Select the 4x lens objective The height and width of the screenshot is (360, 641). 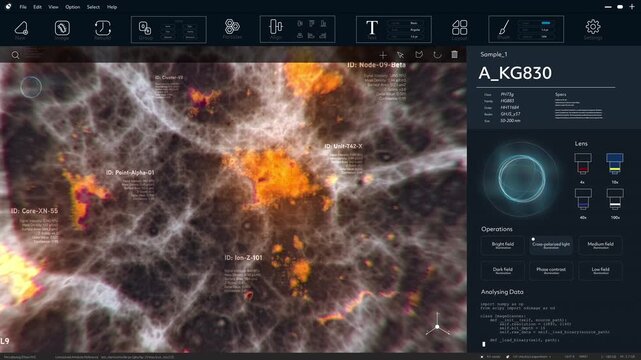(583, 163)
